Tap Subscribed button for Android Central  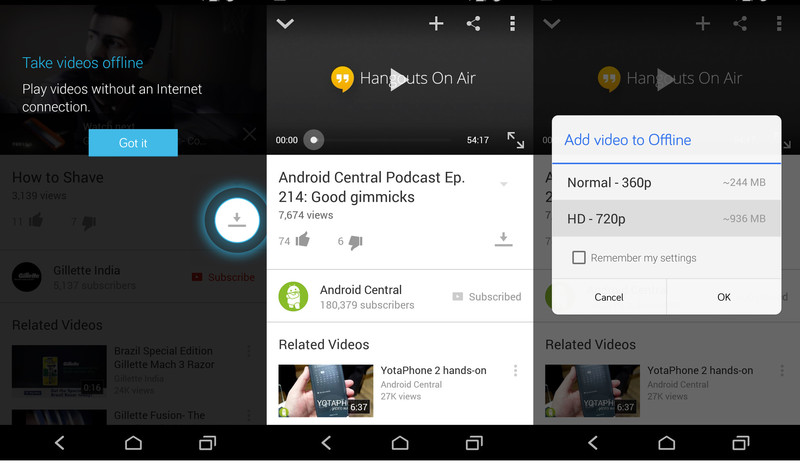point(487,296)
